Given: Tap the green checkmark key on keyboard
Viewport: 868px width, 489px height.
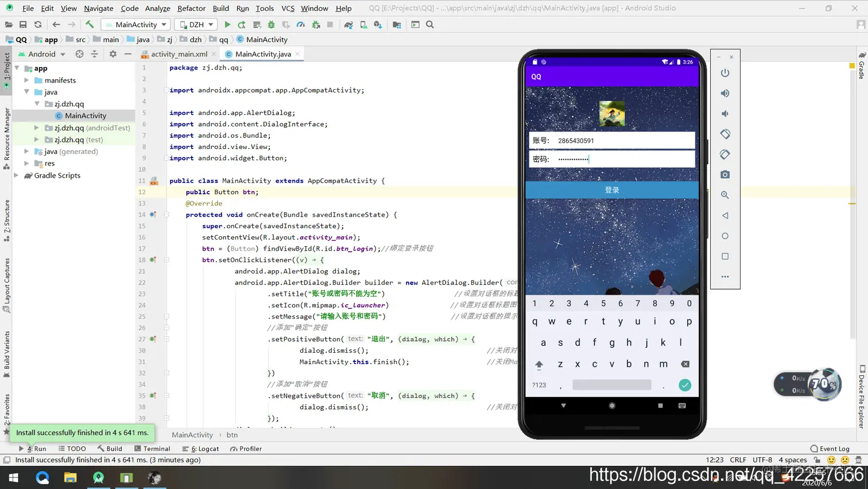Looking at the screenshot, I should click(685, 385).
